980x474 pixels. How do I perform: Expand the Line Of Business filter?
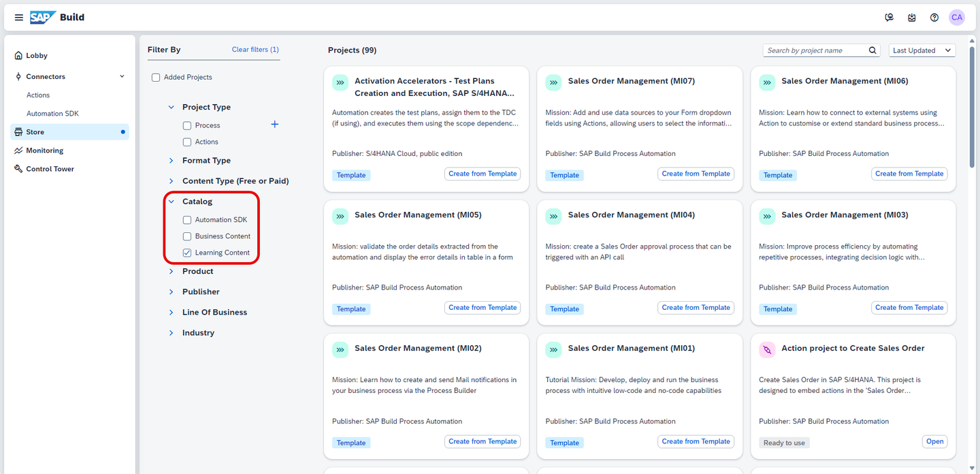point(171,313)
